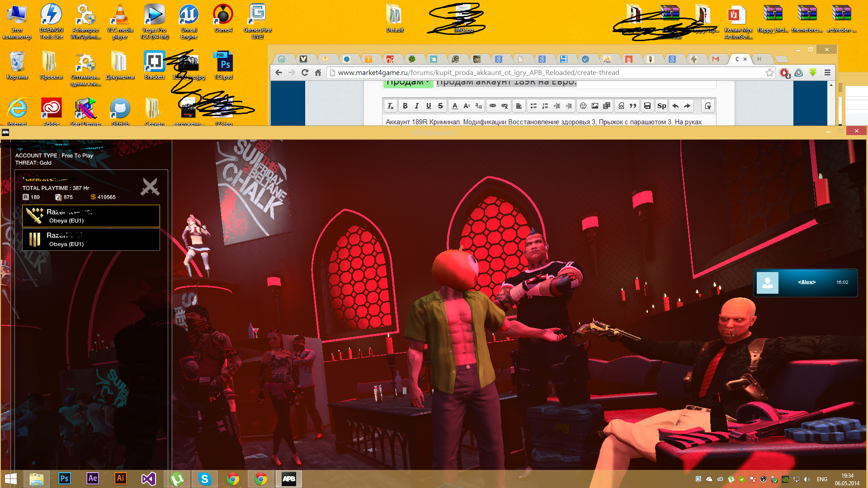The height and width of the screenshot is (488, 868).
Task: Open the red adblock extension icon
Action: 785,73
